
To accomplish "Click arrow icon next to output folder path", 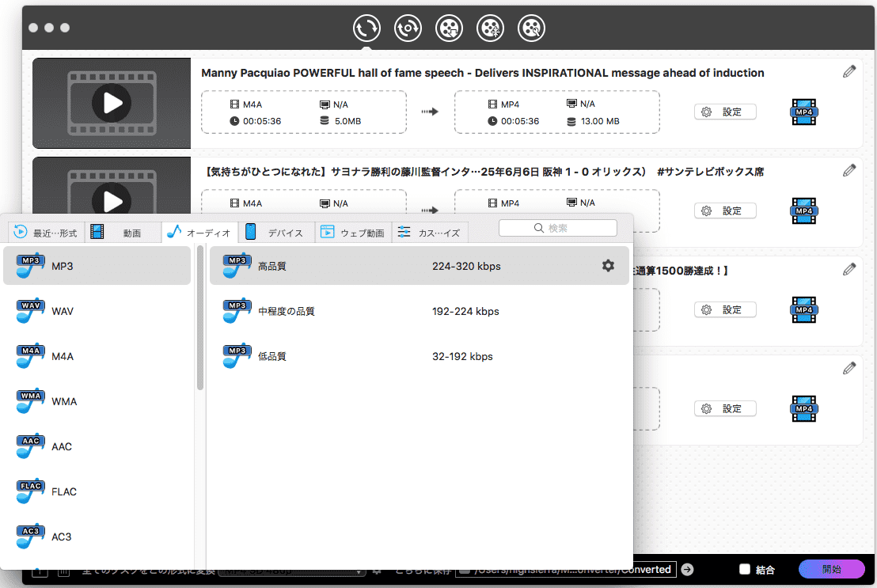I will [x=687, y=570].
